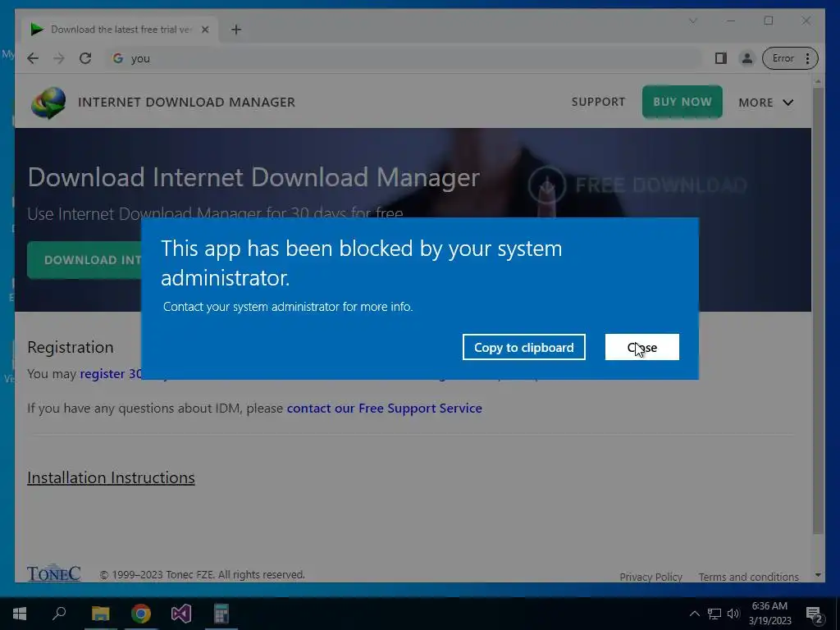Open Chrome profile menu

(x=746, y=58)
